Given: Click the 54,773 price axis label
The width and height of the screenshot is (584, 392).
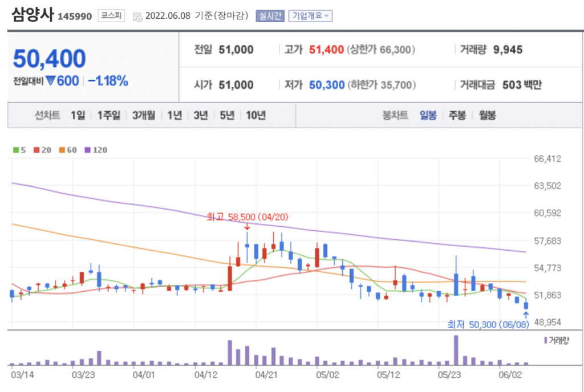Looking at the screenshot, I should point(547,268).
